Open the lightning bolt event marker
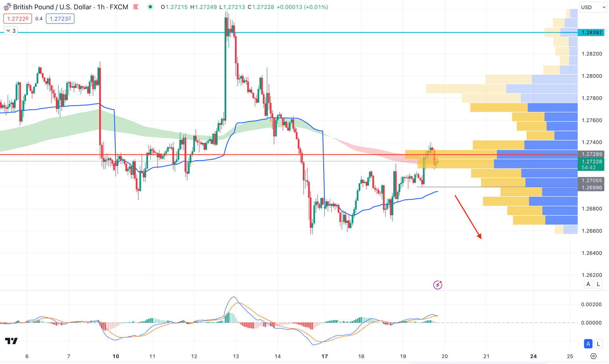Viewport: 609px width, 364px height. pyautogui.click(x=438, y=285)
